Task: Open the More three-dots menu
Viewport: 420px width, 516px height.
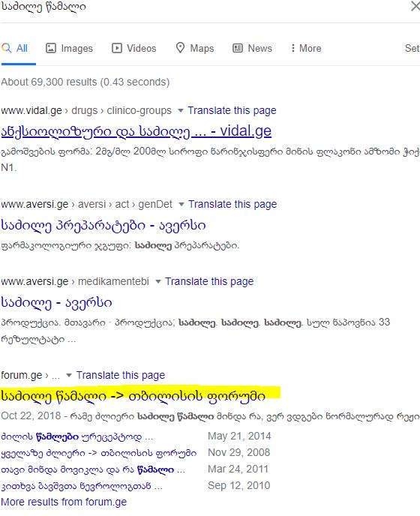Action: pyautogui.click(x=292, y=48)
